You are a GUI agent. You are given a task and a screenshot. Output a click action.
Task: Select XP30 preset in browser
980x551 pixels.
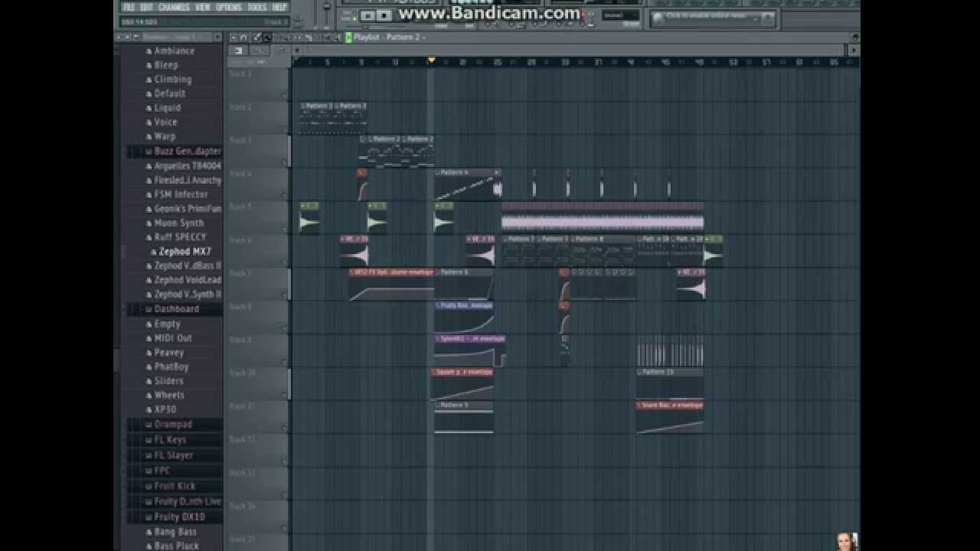click(x=165, y=409)
